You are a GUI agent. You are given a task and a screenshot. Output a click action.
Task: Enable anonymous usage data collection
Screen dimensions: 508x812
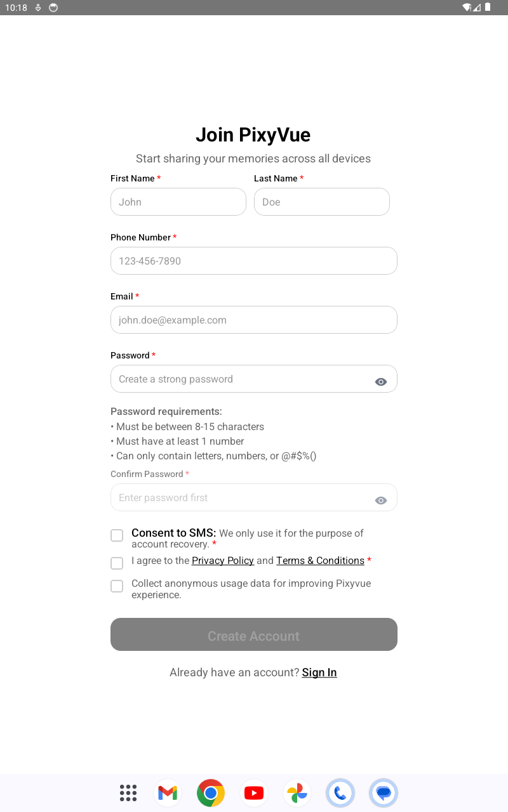(x=117, y=586)
